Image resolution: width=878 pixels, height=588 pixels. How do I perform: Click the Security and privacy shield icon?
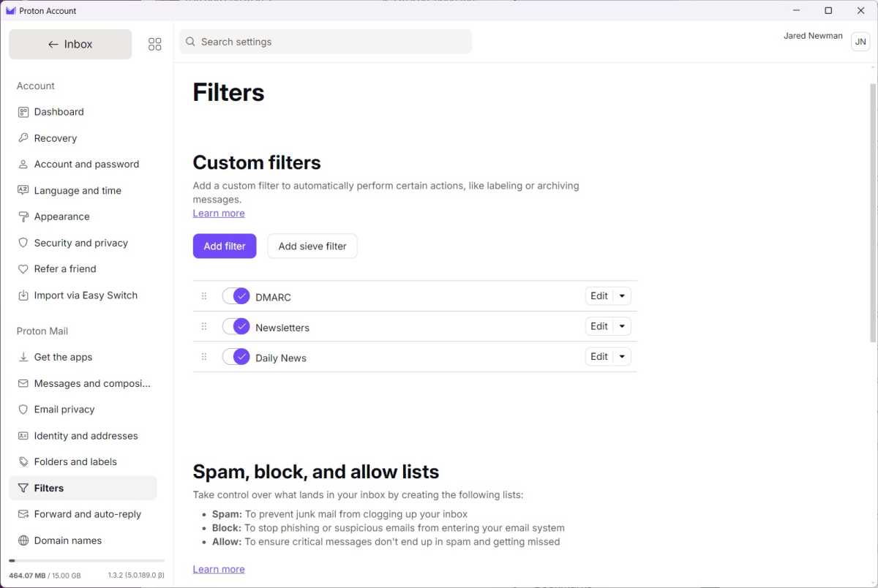(x=23, y=243)
